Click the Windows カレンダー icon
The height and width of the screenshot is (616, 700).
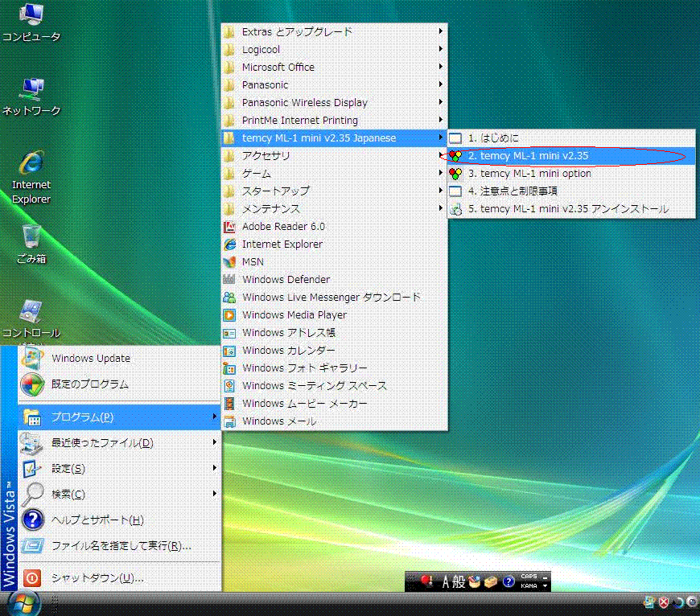[229, 351]
